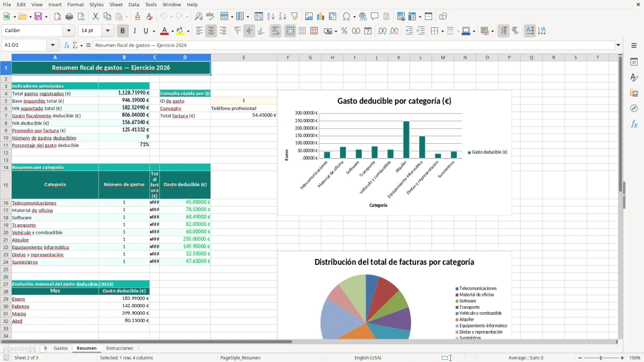Open the Tools menu
The width and height of the screenshot is (644, 362).
(151, 4)
